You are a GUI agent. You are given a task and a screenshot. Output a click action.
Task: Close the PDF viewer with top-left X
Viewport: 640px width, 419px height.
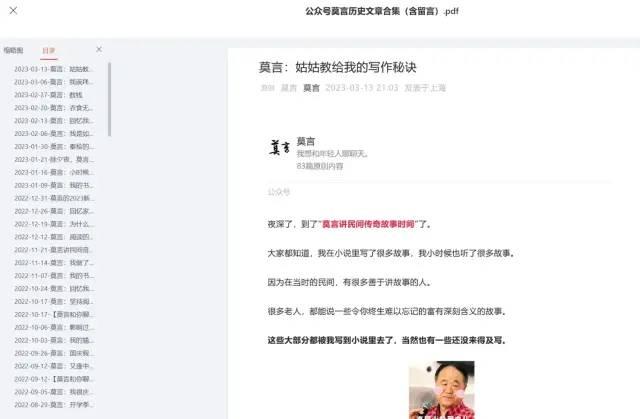tap(13, 11)
